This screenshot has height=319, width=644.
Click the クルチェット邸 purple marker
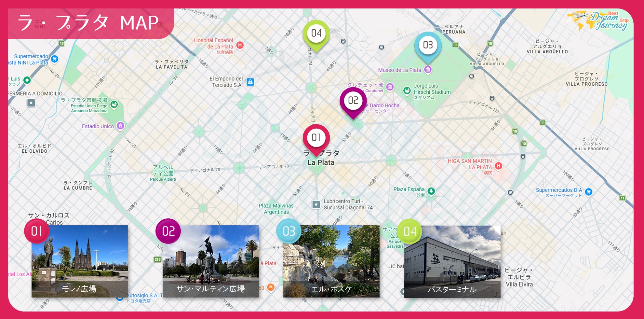[390, 87]
